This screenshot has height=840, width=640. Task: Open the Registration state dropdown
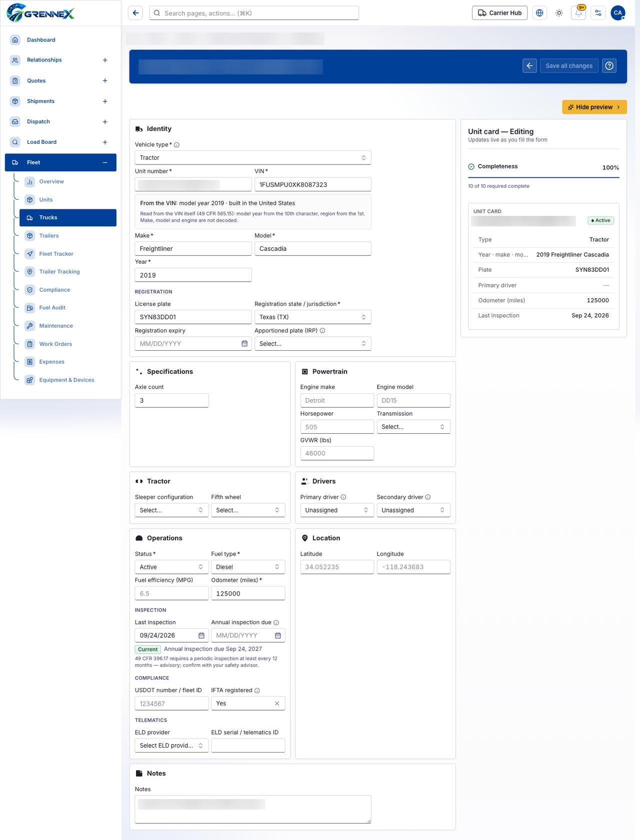tap(313, 317)
